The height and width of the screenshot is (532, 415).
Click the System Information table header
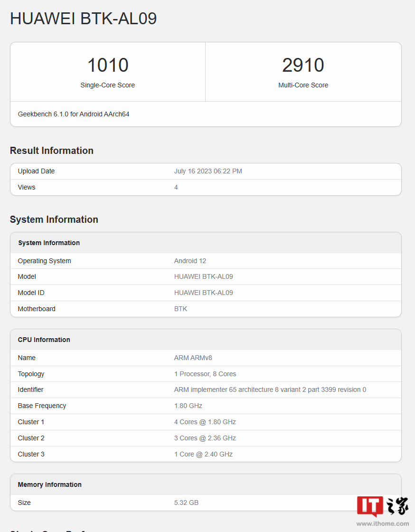tap(49, 243)
